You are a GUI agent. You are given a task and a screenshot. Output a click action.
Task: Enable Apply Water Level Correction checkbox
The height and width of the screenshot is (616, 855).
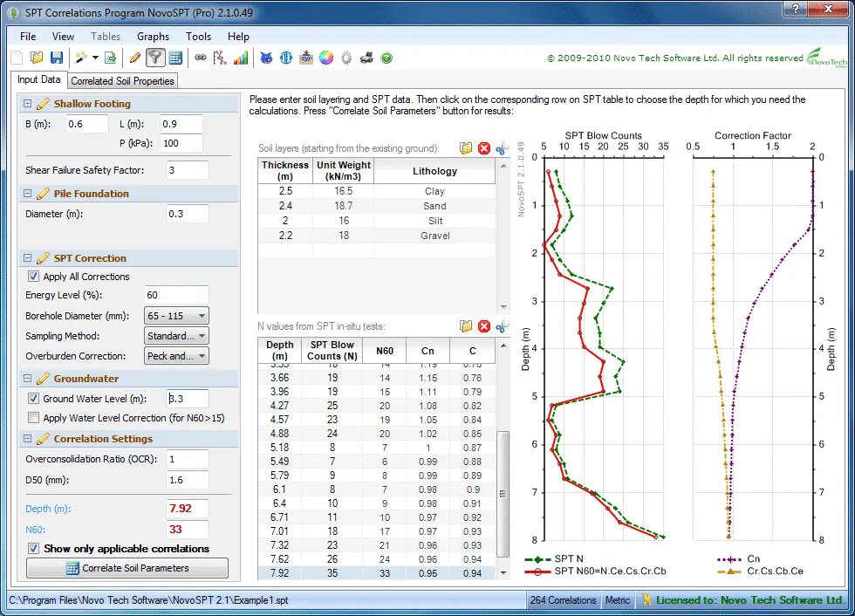33,418
